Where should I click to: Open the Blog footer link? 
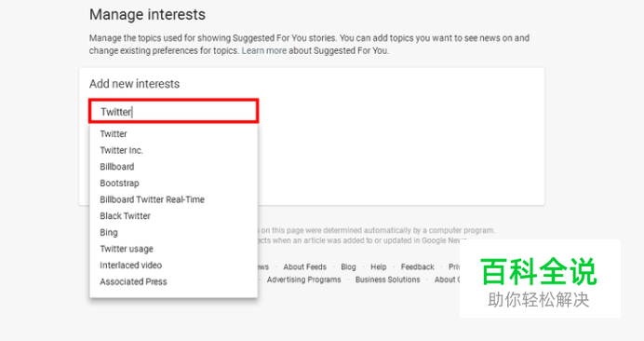[348, 267]
